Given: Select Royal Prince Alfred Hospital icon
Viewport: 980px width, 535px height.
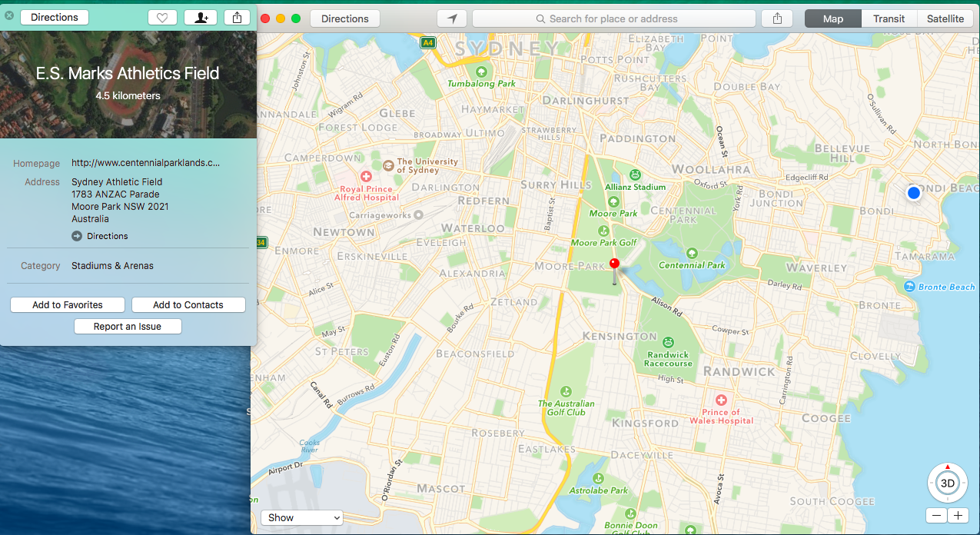Looking at the screenshot, I should [x=367, y=176].
